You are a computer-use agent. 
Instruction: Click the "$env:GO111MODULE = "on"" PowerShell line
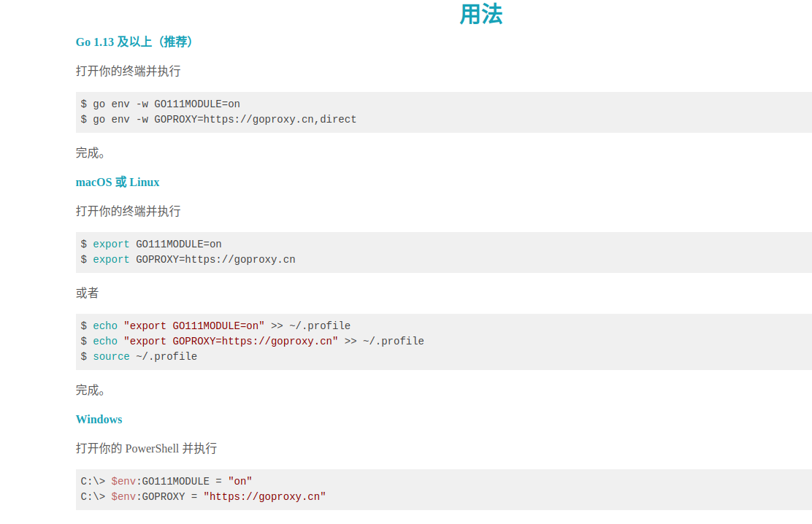click(x=166, y=482)
